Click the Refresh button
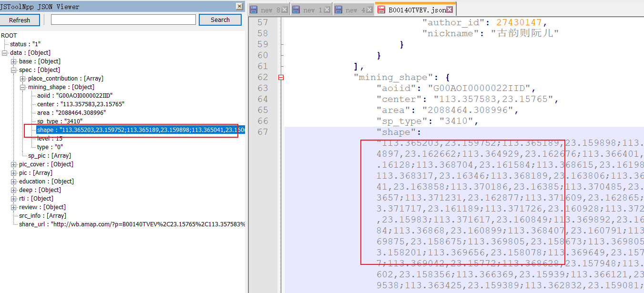 pos(20,20)
